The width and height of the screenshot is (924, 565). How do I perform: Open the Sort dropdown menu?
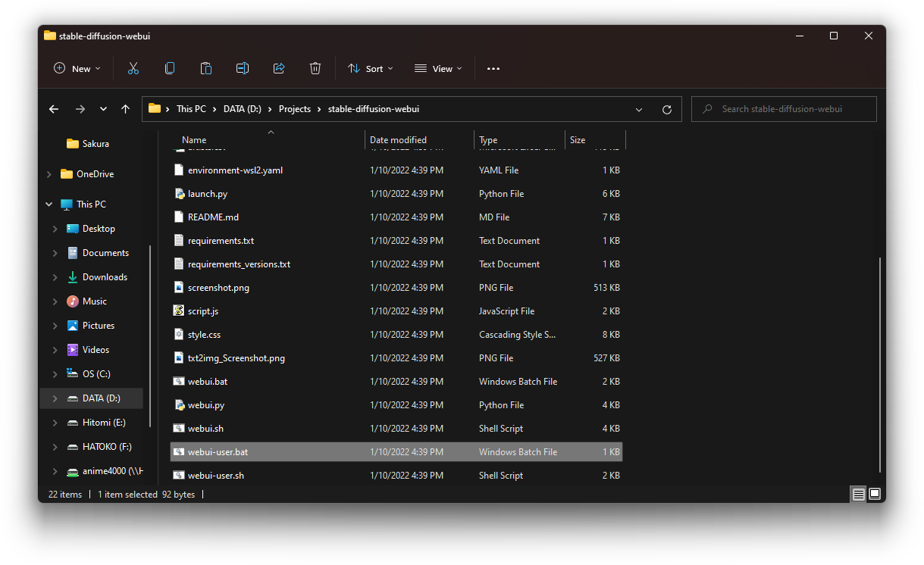(371, 68)
